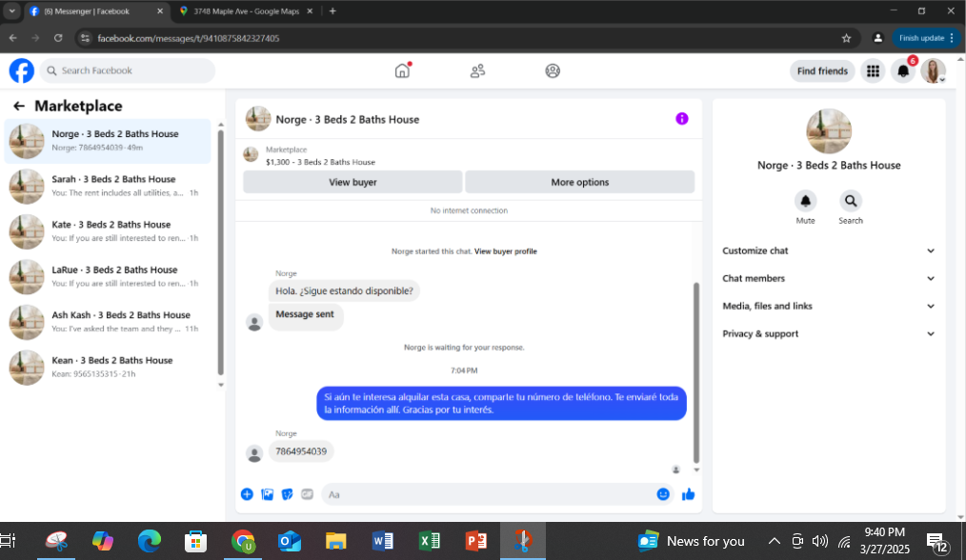Search in conversation magnifier icon
Image resolution: width=966 pixels, height=560 pixels.
[x=851, y=201]
